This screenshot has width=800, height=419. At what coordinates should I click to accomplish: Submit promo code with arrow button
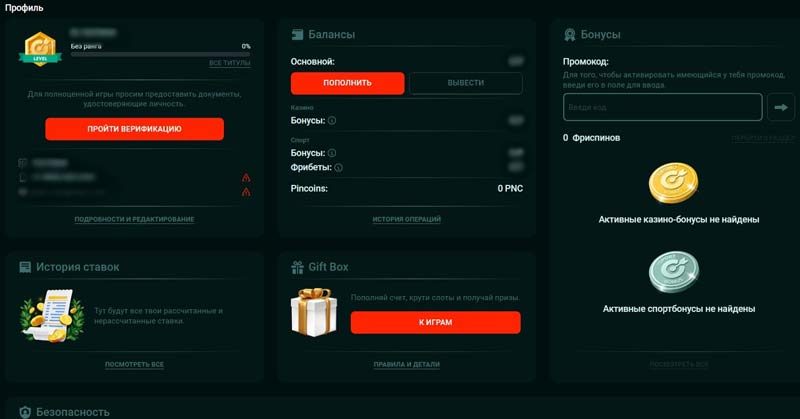[x=781, y=107]
